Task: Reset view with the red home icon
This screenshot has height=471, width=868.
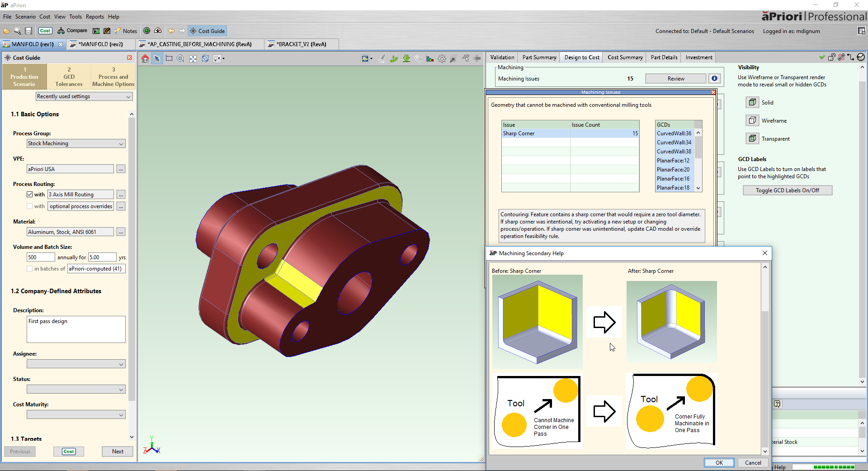Action: pyautogui.click(x=145, y=58)
